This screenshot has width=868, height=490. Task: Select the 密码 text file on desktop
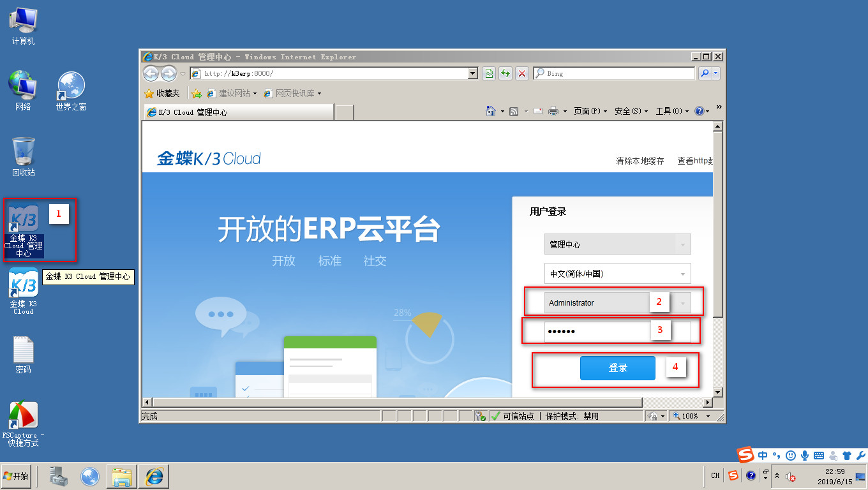[x=23, y=355]
